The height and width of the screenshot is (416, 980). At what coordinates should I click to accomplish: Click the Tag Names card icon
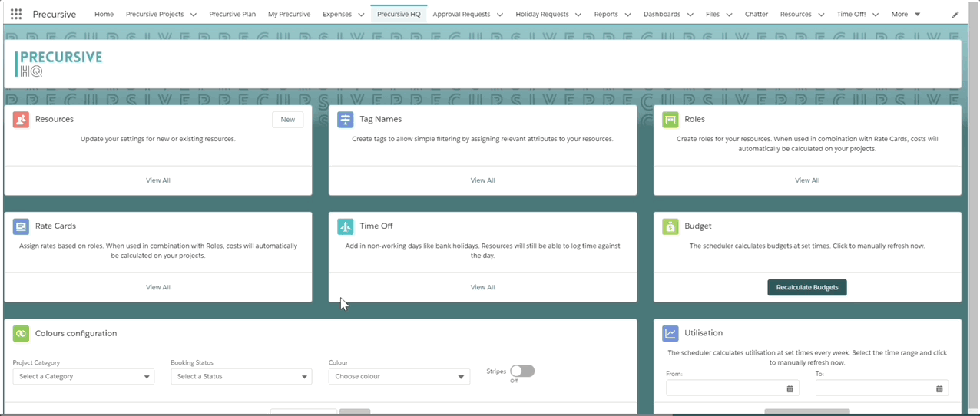346,120
